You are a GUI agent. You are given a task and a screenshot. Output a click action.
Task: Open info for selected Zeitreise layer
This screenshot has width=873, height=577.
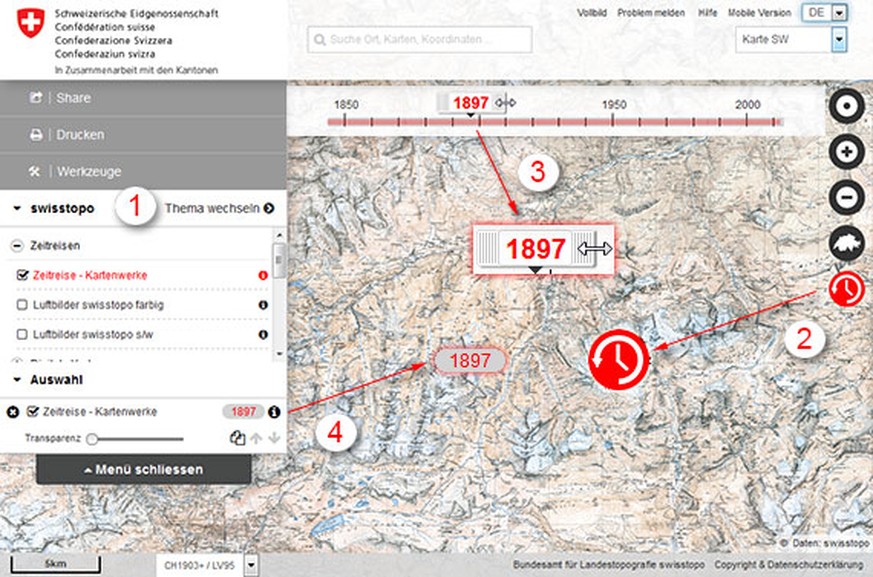point(274,412)
